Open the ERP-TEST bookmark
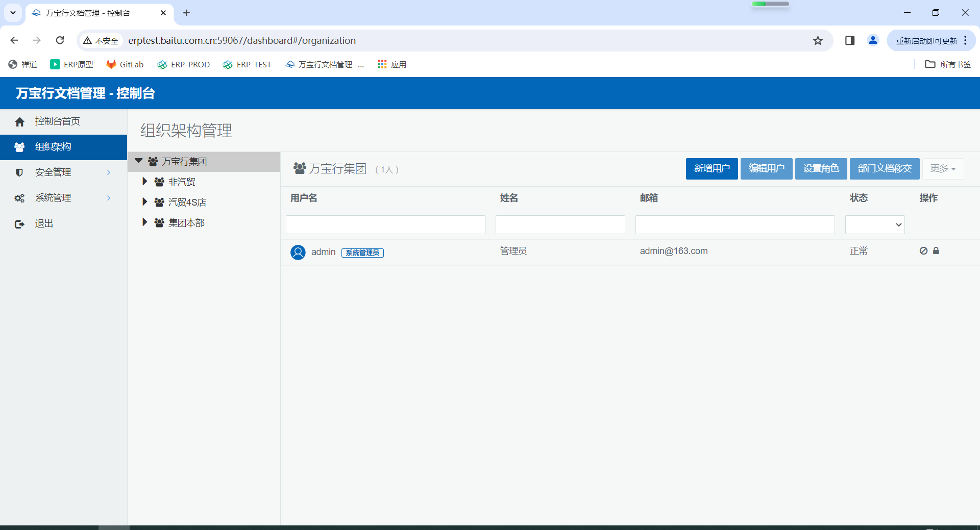980x530 pixels. pos(247,64)
